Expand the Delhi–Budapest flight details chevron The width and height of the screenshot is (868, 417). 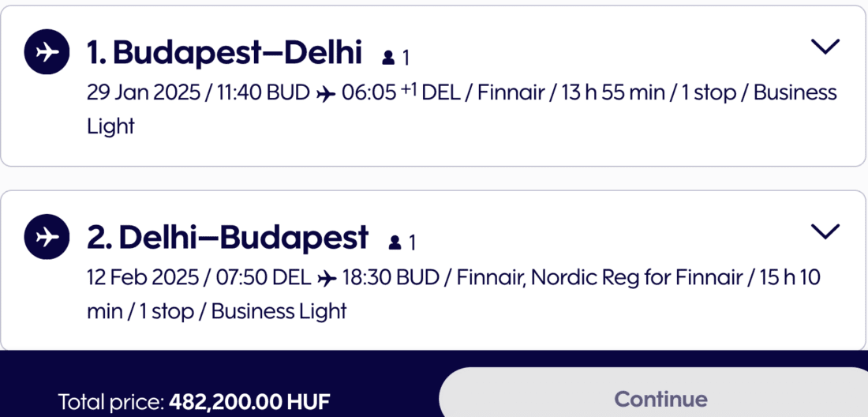[825, 231]
